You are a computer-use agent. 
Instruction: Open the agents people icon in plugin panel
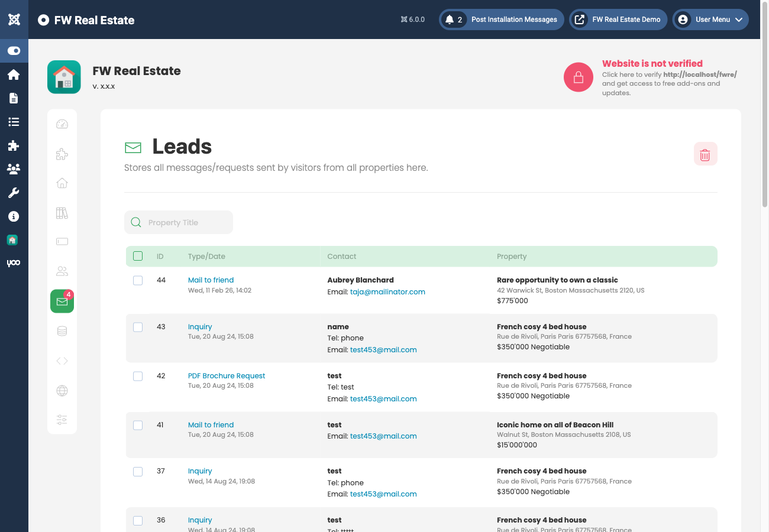coord(62,271)
